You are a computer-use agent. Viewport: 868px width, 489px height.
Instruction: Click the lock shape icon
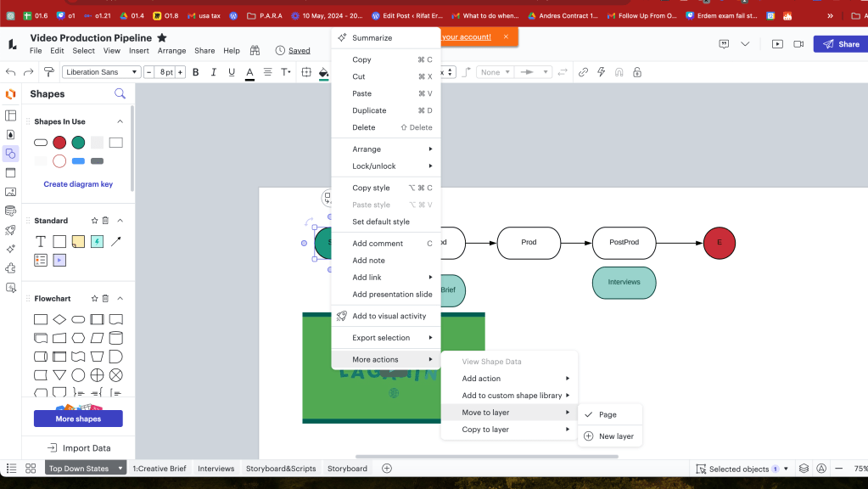tap(637, 72)
